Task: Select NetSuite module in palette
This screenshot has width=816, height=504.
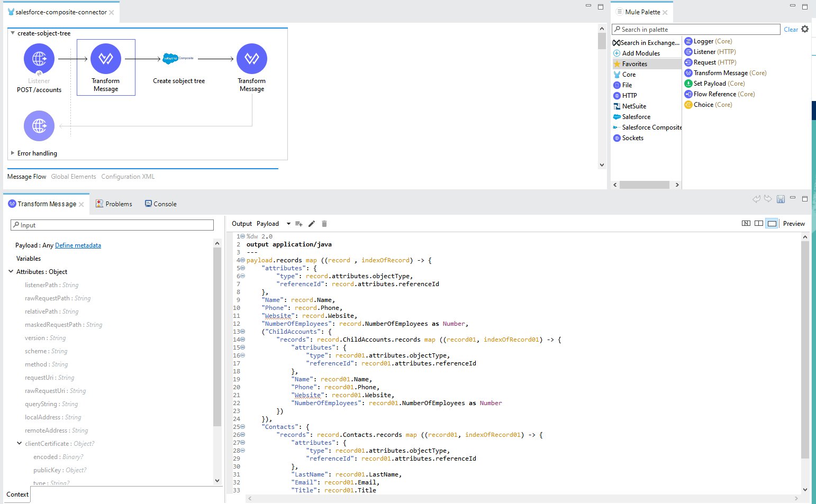Action: pos(629,106)
